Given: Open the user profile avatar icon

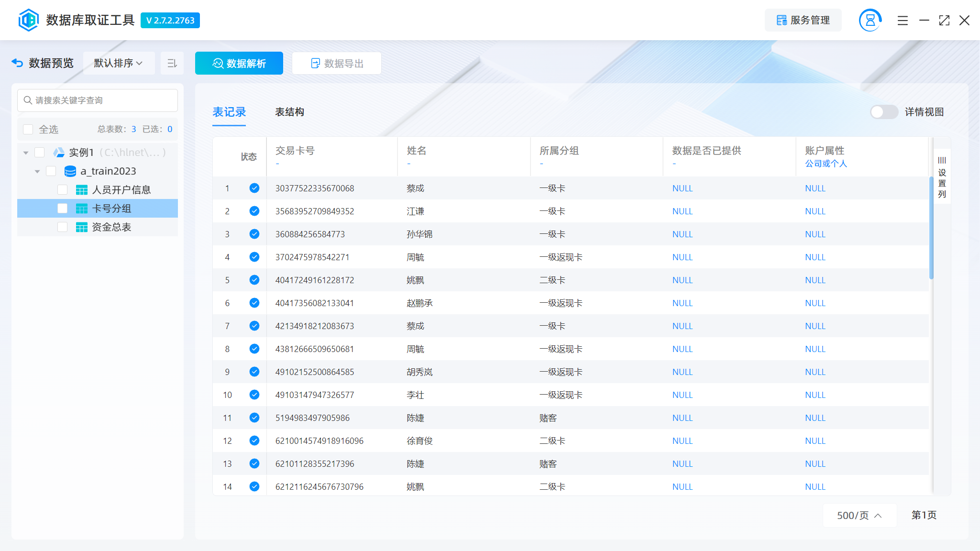Looking at the screenshot, I should (x=870, y=20).
